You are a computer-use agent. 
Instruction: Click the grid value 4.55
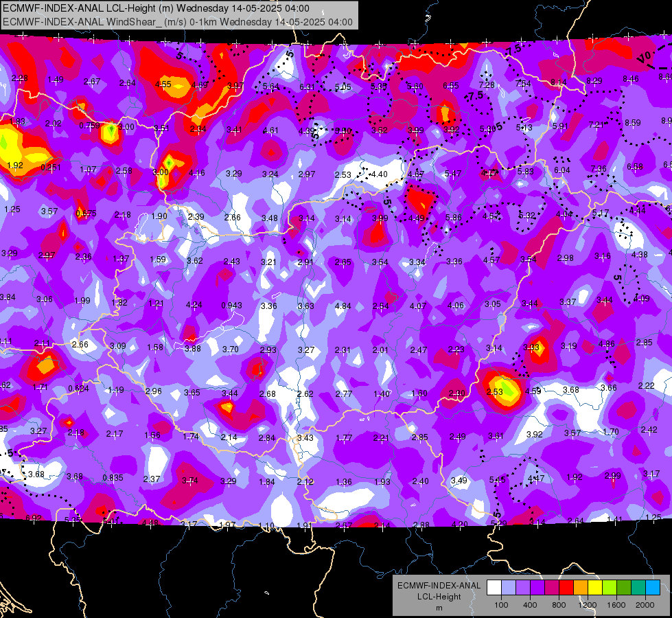[x=163, y=84]
